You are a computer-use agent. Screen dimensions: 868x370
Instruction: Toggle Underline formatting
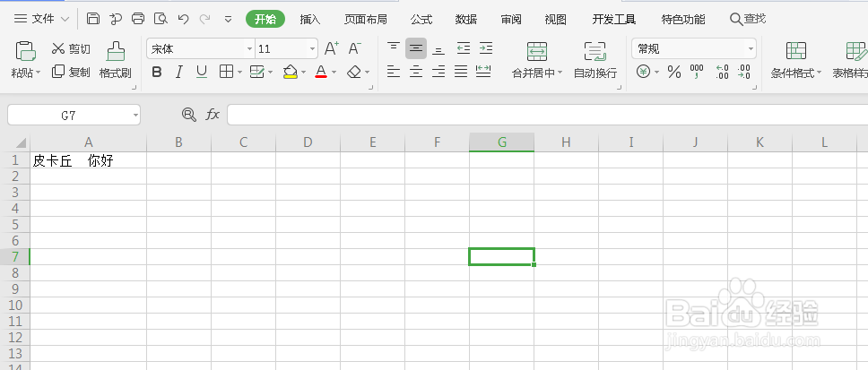pos(202,72)
